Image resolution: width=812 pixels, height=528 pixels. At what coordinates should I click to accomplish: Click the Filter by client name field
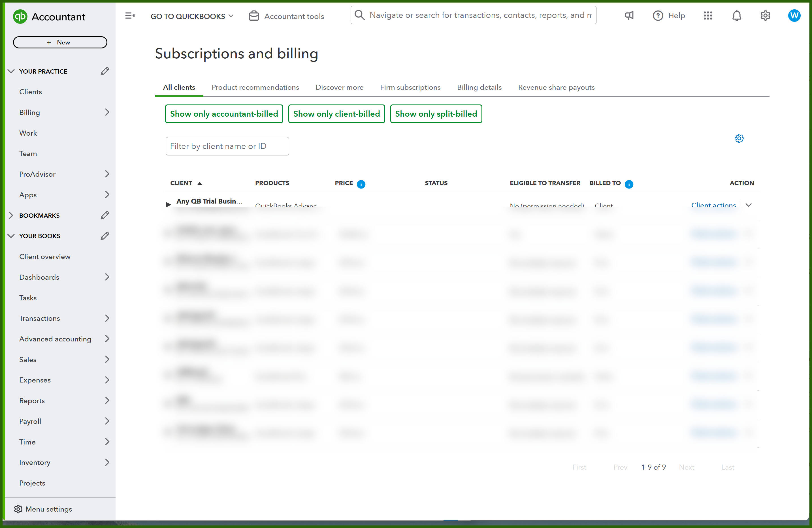[x=227, y=146]
